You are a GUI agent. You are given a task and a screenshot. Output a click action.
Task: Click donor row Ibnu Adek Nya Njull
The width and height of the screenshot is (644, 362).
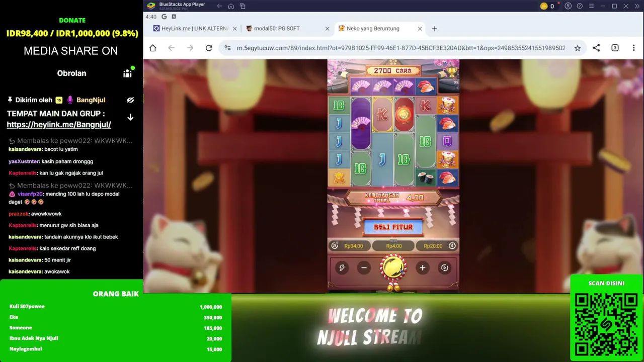(116, 338)
